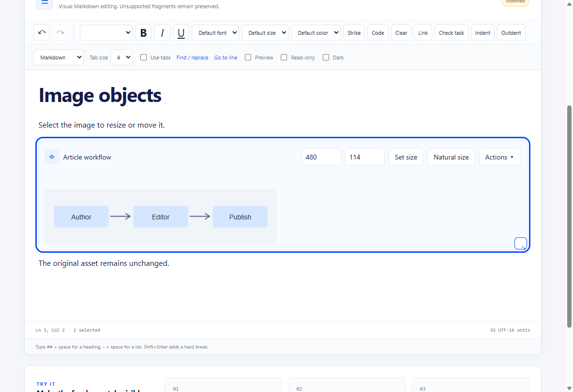The width and height of the screenshot is (573, 392).
Task: Click the Article workflow image icon
Action: point(52,157)
